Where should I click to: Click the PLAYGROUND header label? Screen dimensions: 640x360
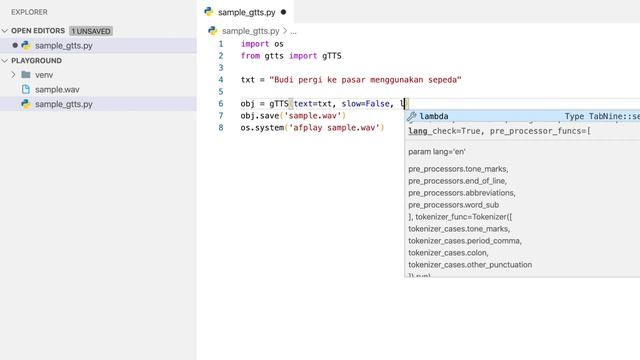coord(36,61)
